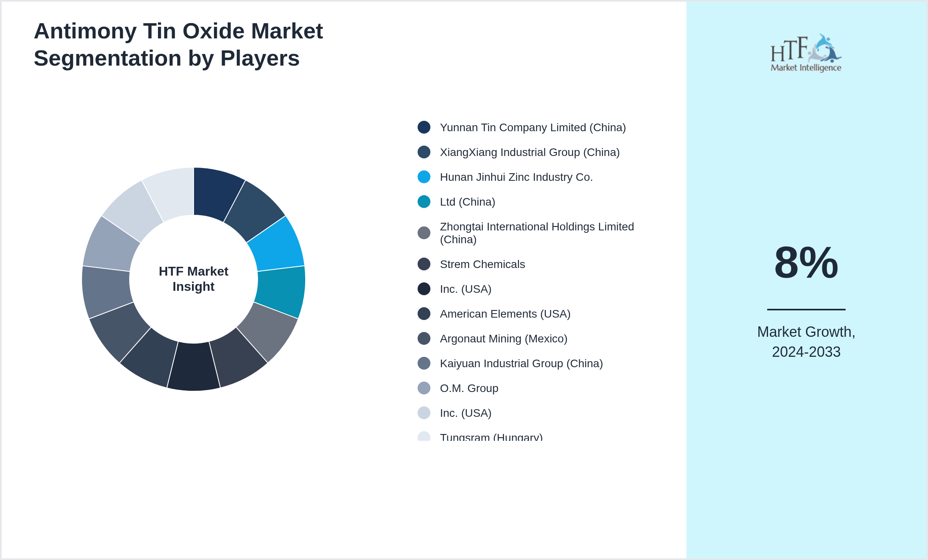This screenshot has height=560, width=928.
Task: Select the Kaiyuan Industrial Group legend dot
Action: tap(423, 363)
